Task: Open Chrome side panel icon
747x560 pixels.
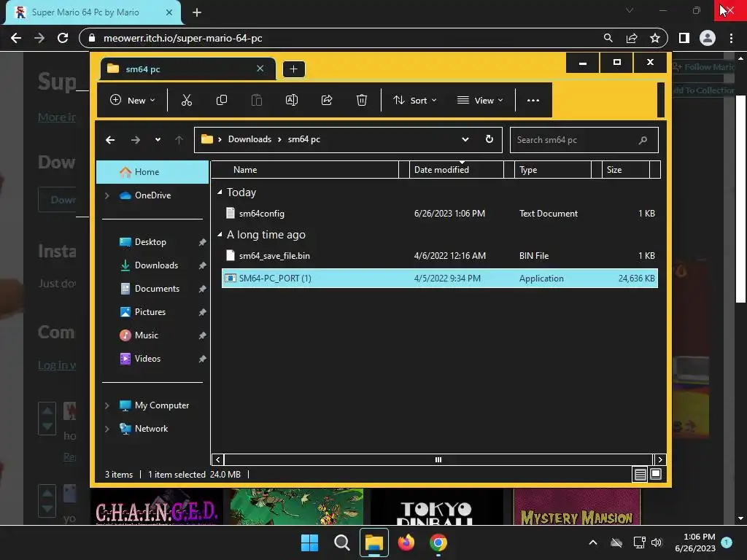Action: coord(684,38)
